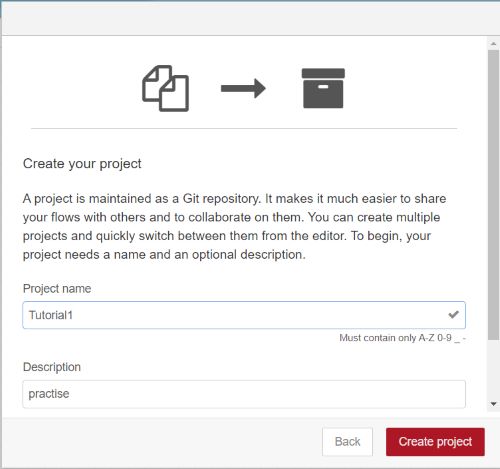Focus the Project name field containing Tutorial1
This screenshot has width=500, height=469.
coord(244,315)
